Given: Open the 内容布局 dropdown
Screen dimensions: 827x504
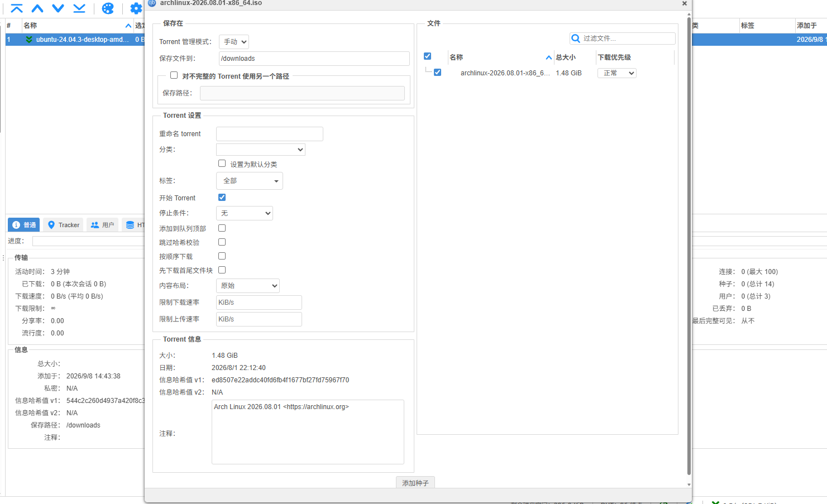Looking at the screenshot, I should [248, 286].
